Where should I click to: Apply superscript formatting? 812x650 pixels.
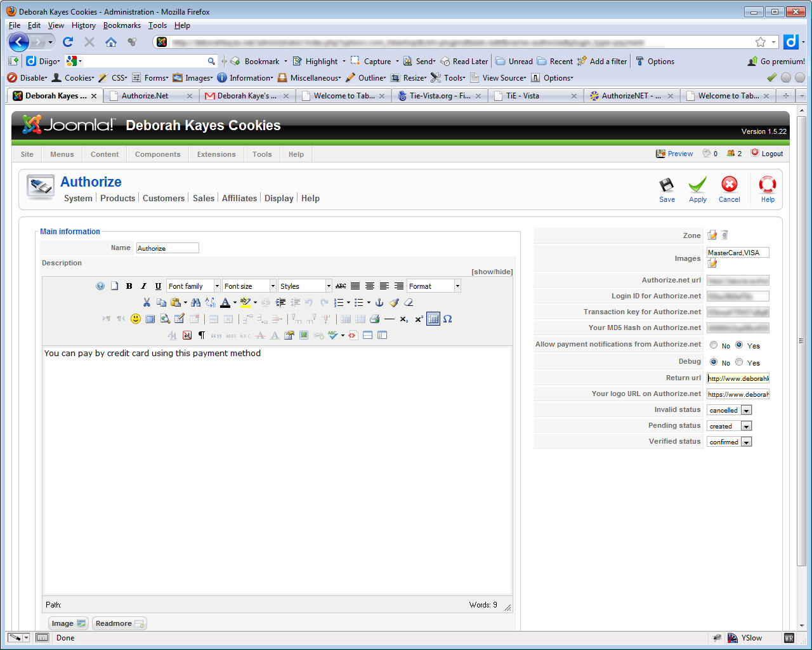pos(419,319)
